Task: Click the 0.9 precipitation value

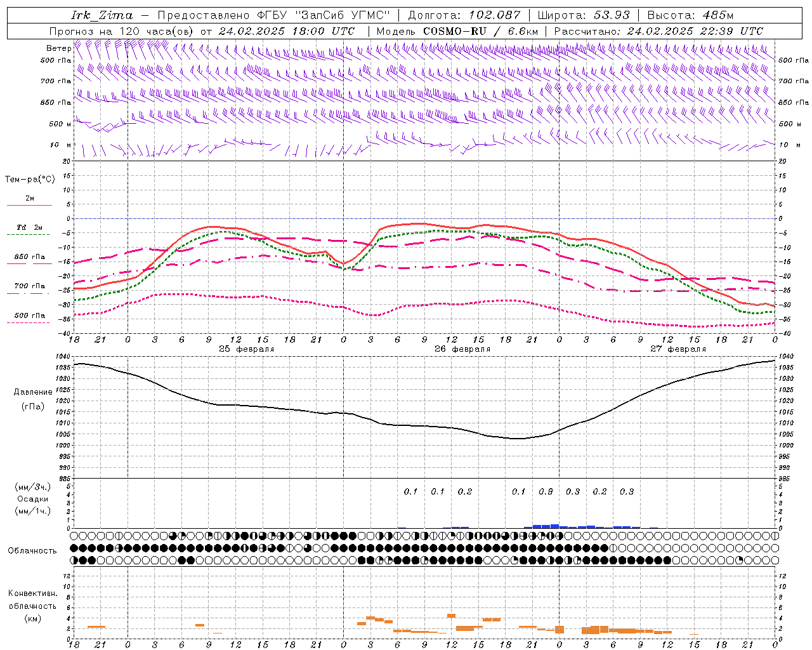Action: [546, 491]
